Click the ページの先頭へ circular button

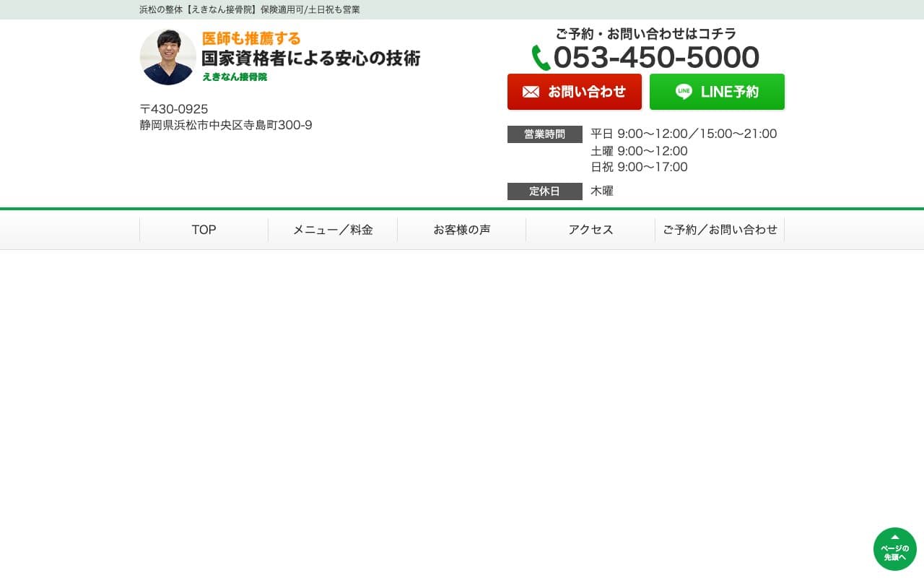(894, 548)
